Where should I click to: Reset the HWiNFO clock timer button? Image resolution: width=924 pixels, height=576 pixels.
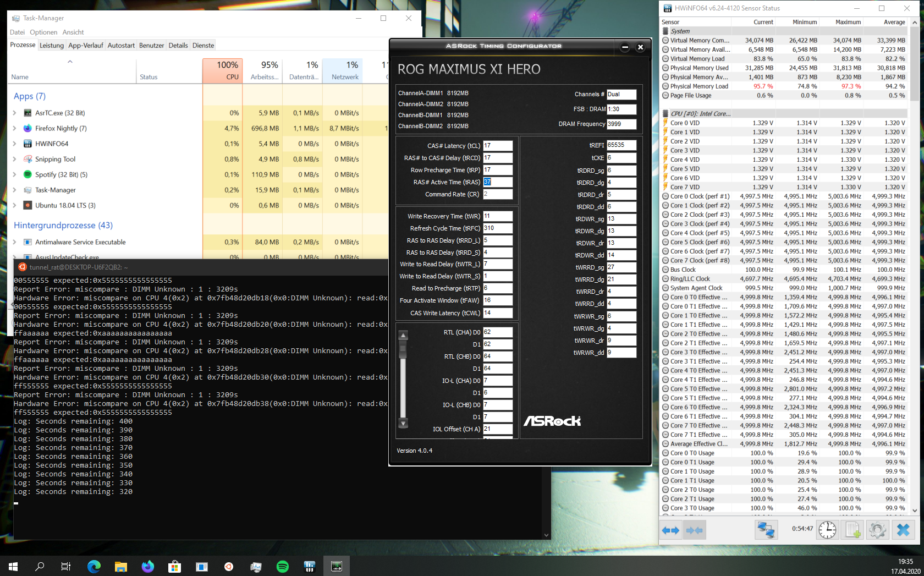827,530
